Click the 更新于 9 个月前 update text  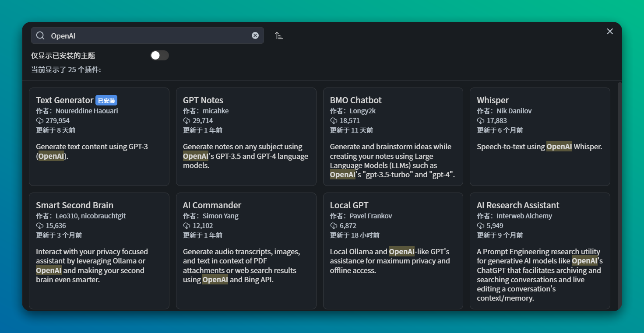point(500,235)
